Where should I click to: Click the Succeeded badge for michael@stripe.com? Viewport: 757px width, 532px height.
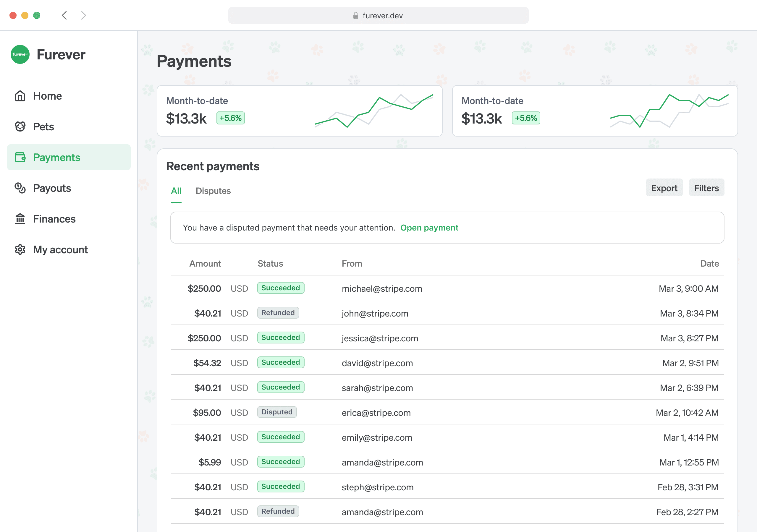point(281,288)
